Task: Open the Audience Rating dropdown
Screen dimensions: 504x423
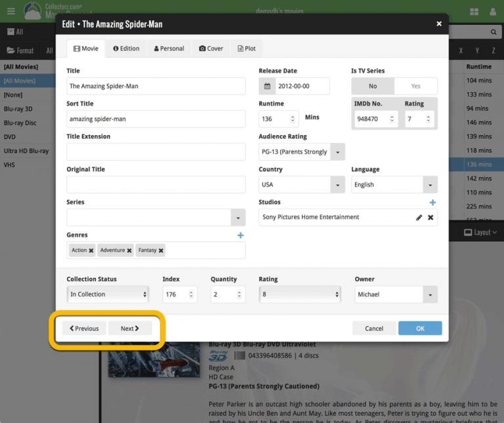Action: (x=337, y=152)
